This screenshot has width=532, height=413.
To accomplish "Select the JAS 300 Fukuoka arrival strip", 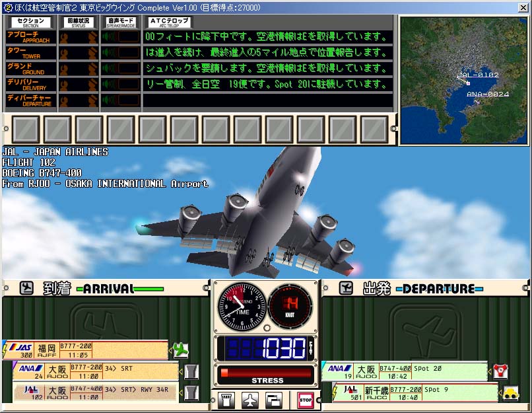I will [x=86, y=350].
